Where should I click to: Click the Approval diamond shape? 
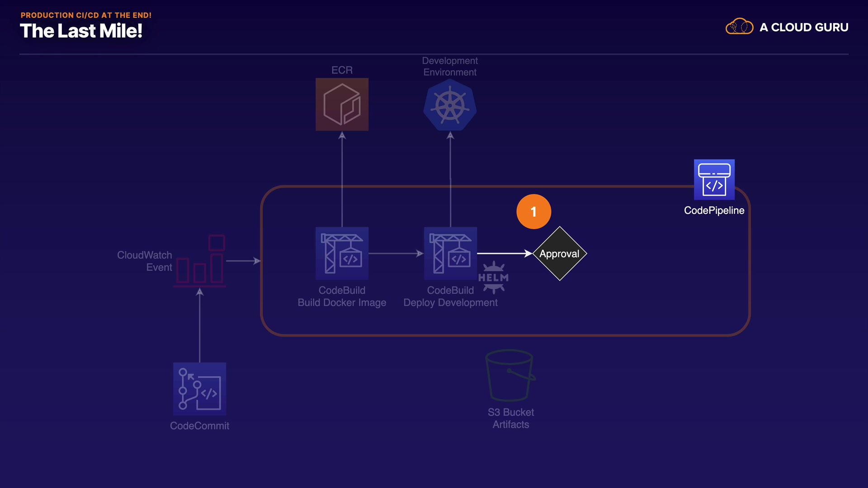[560, 253]
